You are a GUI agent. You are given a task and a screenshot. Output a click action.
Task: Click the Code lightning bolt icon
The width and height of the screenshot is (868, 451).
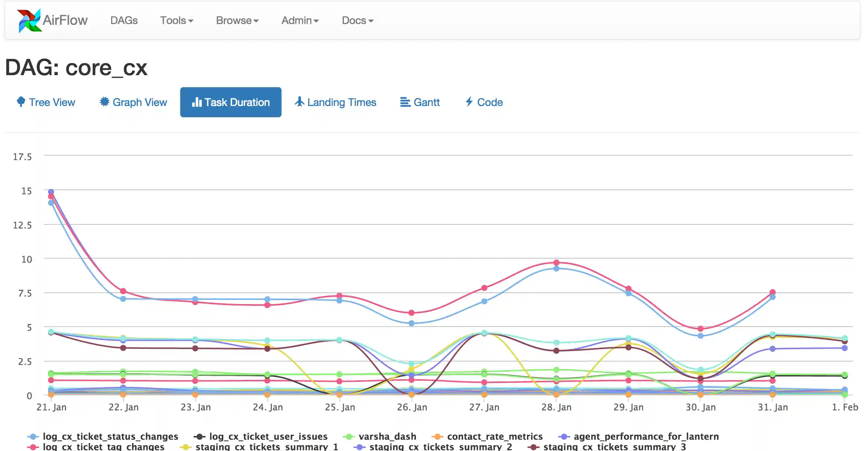469,102
